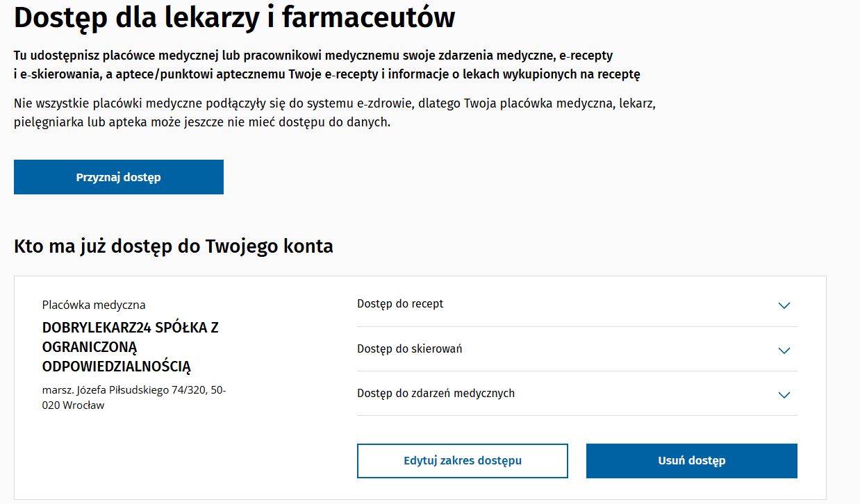Click bold text starting 'Tu udostępnisz placówce medycznej'
The height and width of the screenshot is (504, 860).
point(313,55)
